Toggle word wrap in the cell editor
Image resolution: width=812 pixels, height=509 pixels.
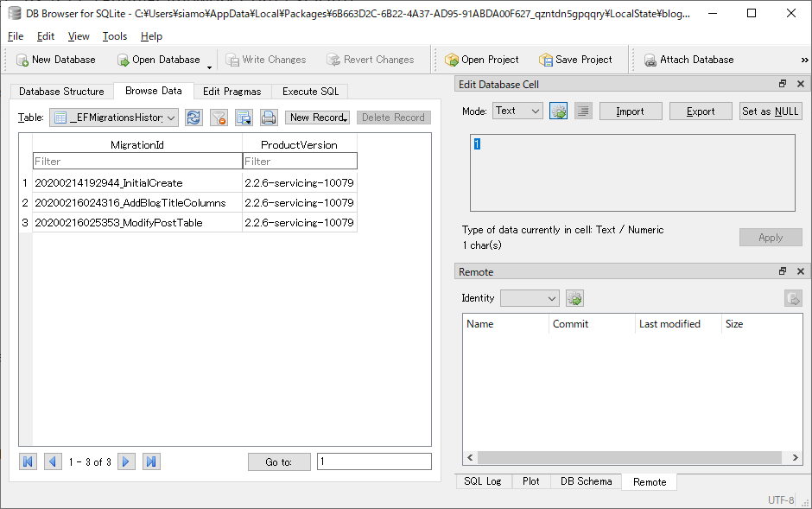(583, 111)
